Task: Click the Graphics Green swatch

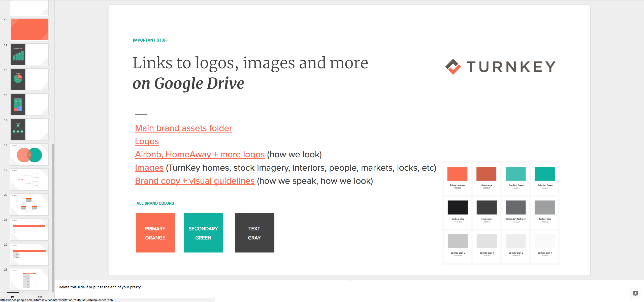Action: [516, 174]
